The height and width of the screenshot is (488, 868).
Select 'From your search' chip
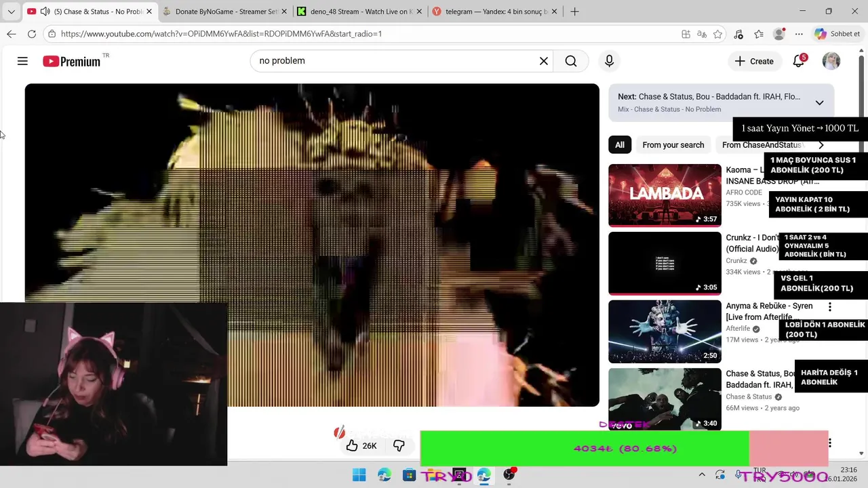673,145
